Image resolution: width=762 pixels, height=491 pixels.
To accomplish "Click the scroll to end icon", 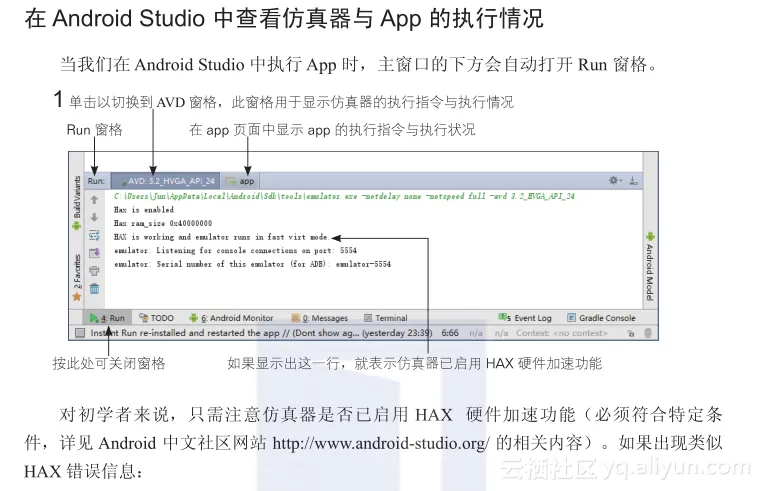I will point(94,253).
